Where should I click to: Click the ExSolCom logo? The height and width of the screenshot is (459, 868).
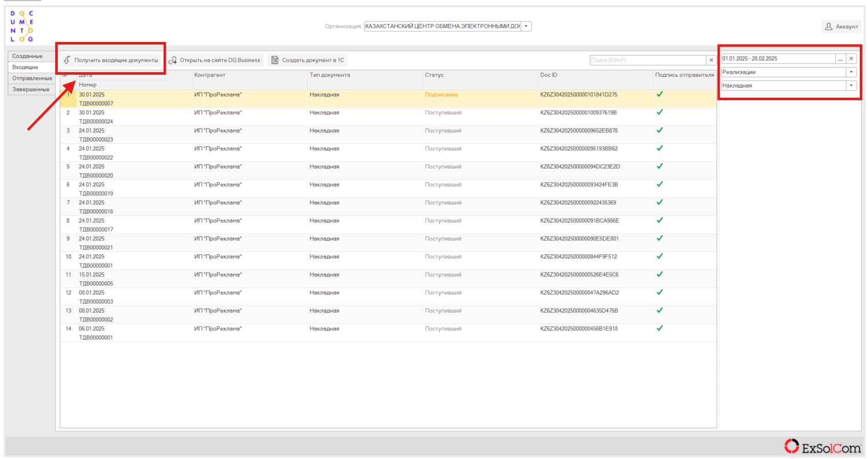point(823,447)
